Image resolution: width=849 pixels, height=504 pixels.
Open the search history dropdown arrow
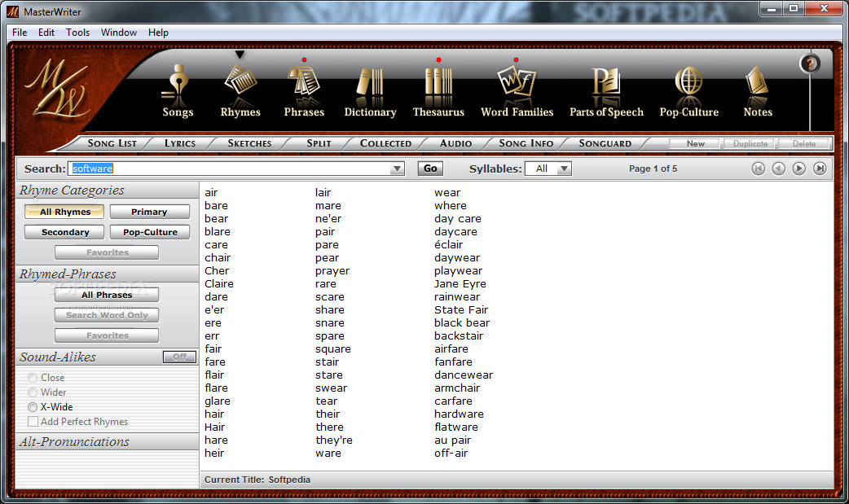pyautogui.click(x=397, y=169)
